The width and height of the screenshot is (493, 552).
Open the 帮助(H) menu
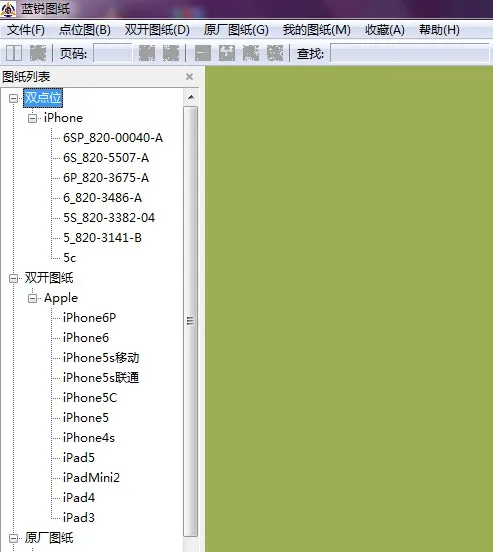439,30
